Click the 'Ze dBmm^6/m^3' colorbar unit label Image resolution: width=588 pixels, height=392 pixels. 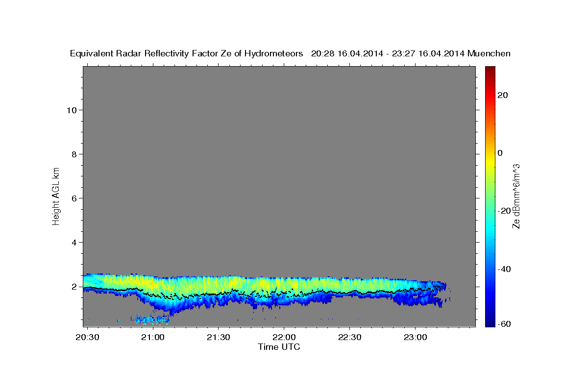pyautogui.click(x=516, y=196)
